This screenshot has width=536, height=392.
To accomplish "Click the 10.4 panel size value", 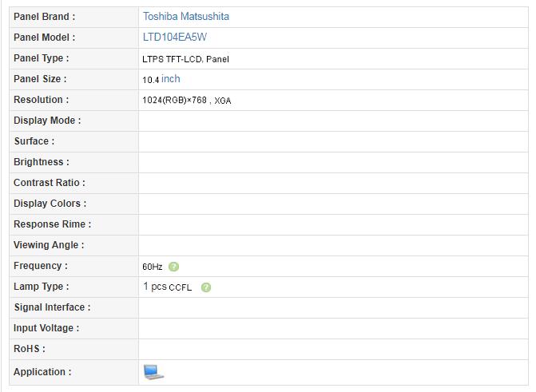I will tap(151, 80).
